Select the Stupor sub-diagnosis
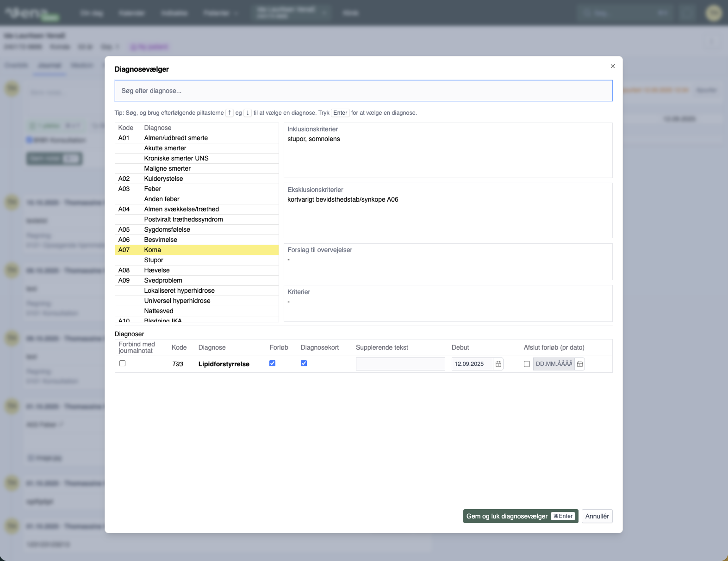Screen dimensions: 728x561 point(154,260)
